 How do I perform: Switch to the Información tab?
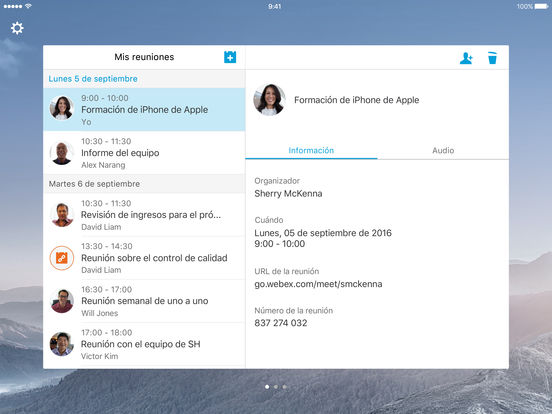tap(311, 150)
